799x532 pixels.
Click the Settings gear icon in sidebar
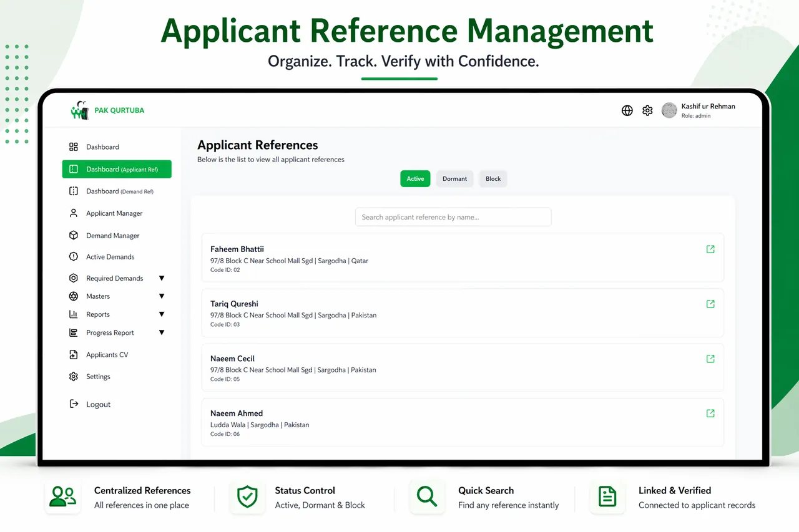pos(74,377)
